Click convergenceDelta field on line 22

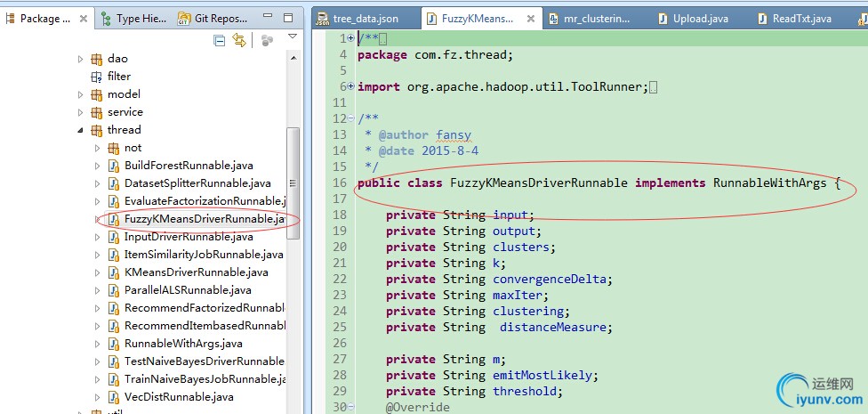549,280
